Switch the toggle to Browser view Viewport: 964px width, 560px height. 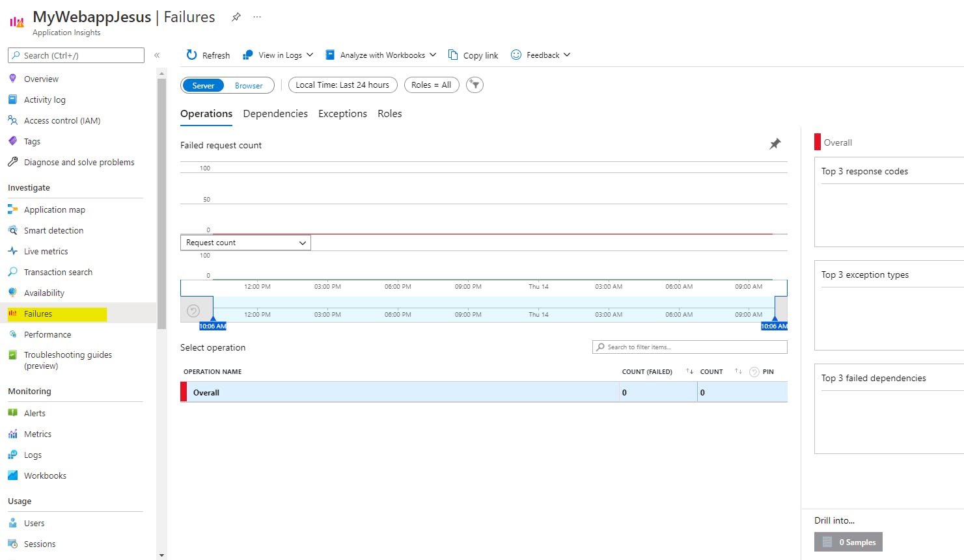[249, 85]
